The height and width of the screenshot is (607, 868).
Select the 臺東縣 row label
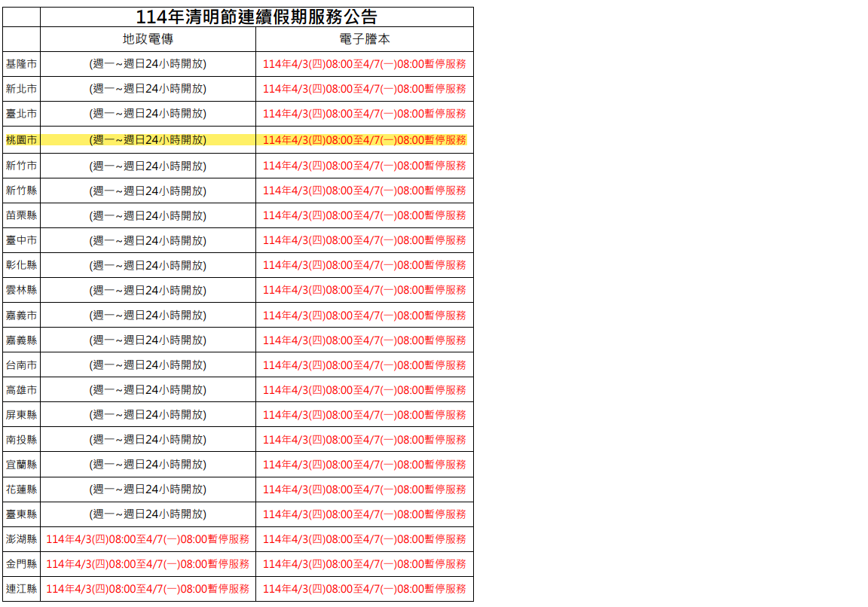(22, 514)
